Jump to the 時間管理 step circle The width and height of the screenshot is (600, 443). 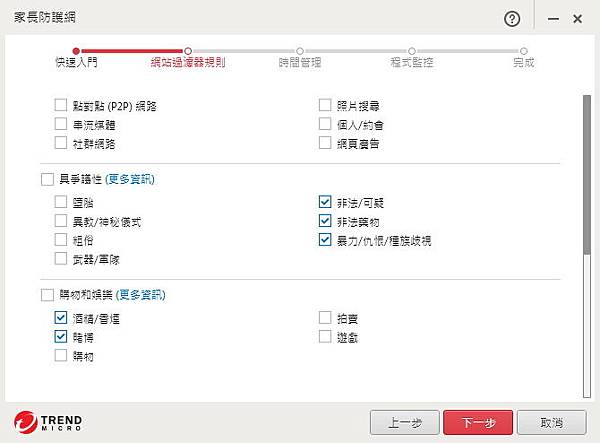click(x=298, y=50)
